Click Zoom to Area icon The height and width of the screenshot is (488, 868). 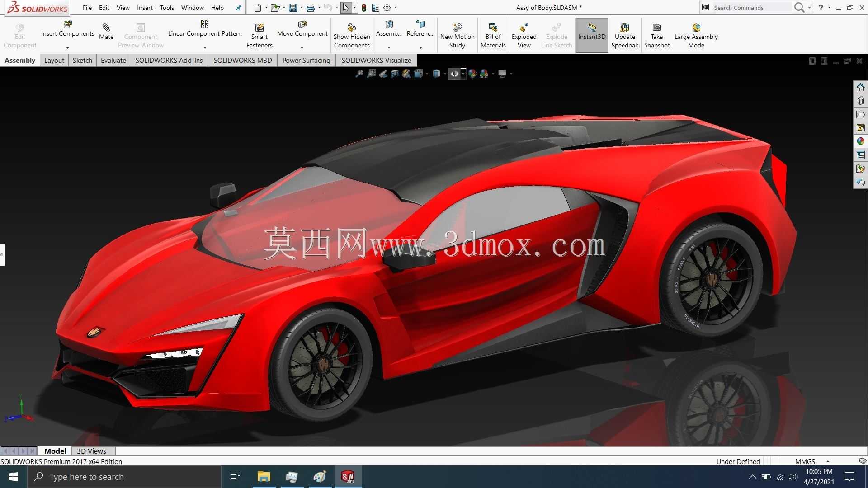point(371,74)
